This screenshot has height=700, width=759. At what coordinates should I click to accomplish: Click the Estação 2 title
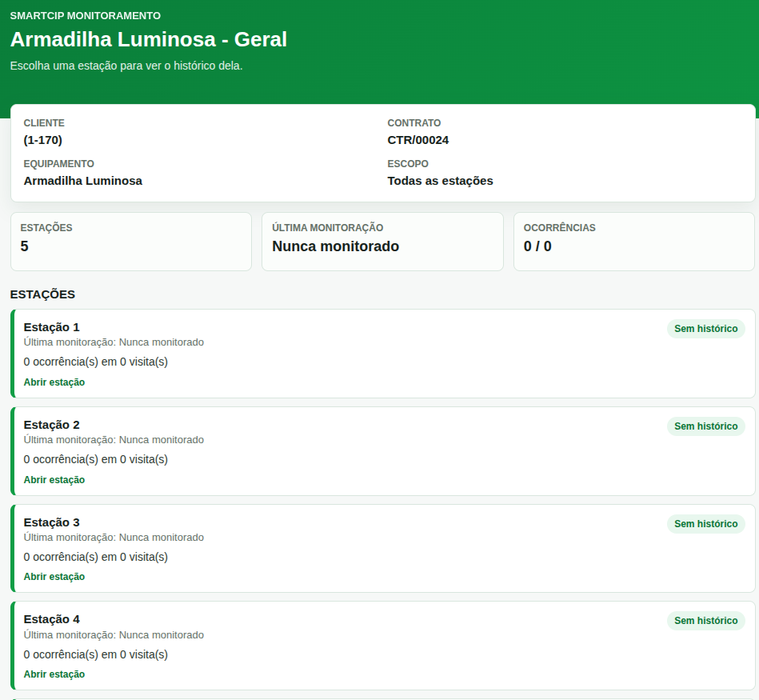51,425
